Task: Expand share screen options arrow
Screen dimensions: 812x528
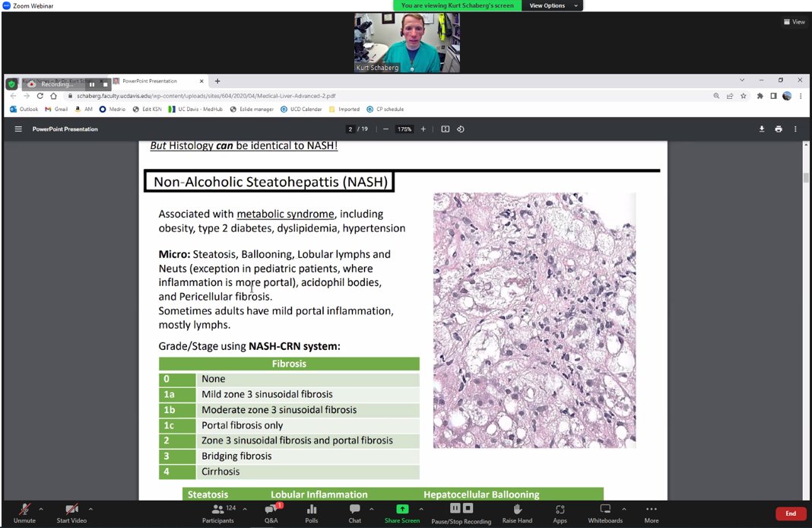Action: pyautogui.click(x=421, y=509)
